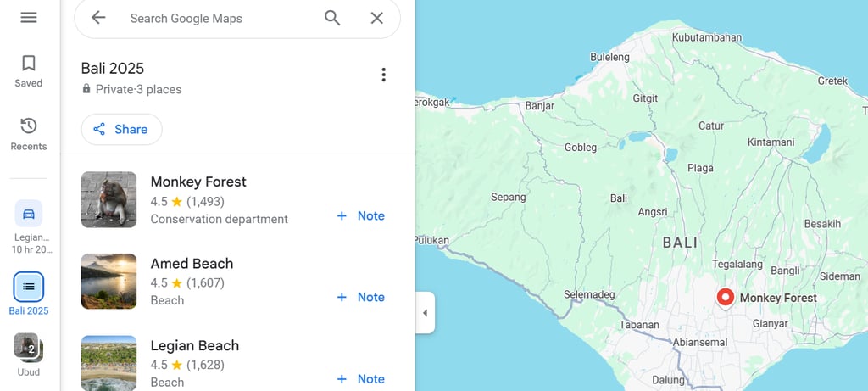Image resolution: width=868 pixels, height=391 pixels.
Task: Add a note to Monkey Forest
Action: tap(360, 215)
